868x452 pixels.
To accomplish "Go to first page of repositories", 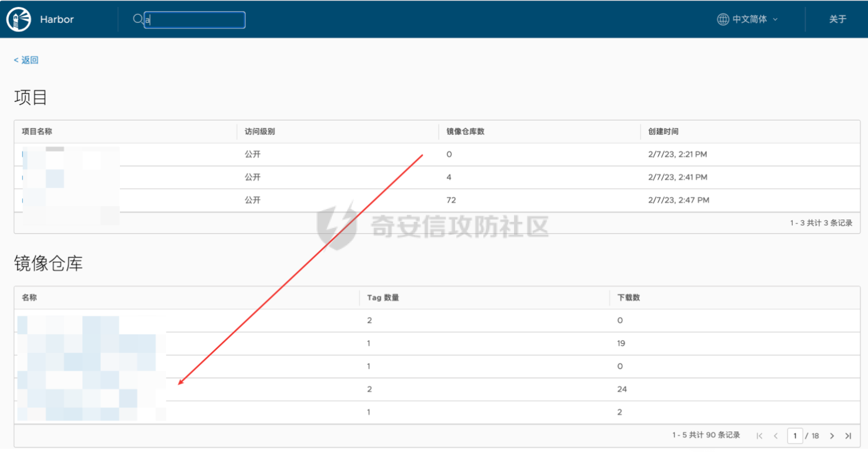I will click(x=759, y=436).
